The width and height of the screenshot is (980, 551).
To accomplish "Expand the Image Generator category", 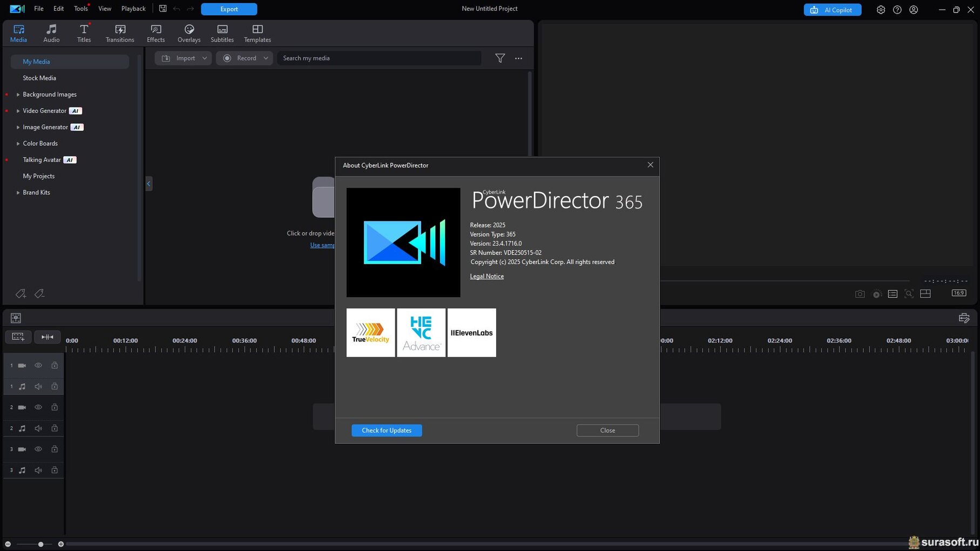I will (18, 127).
